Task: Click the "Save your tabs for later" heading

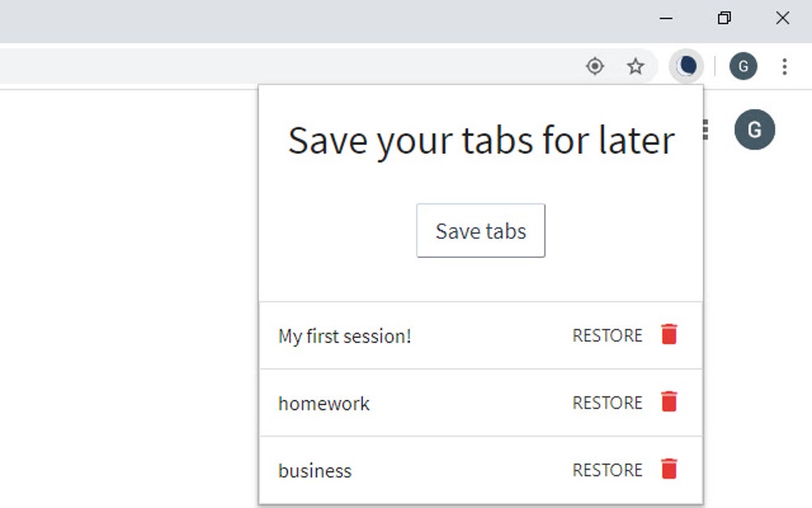Action: pyautogui.click(x=481, y=140)
